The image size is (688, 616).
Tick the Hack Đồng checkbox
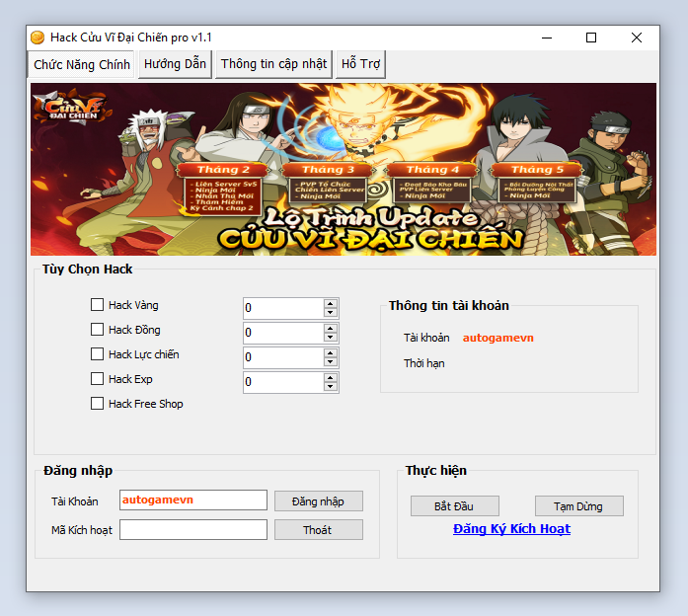click(98, 330)
